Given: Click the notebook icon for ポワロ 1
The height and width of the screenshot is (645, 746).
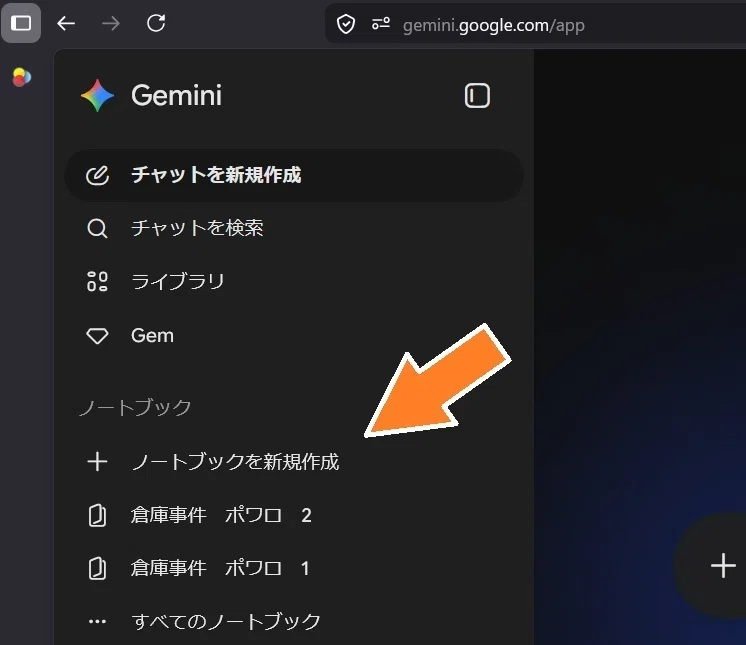Looking at the screenshot, I should click(97, 569).
